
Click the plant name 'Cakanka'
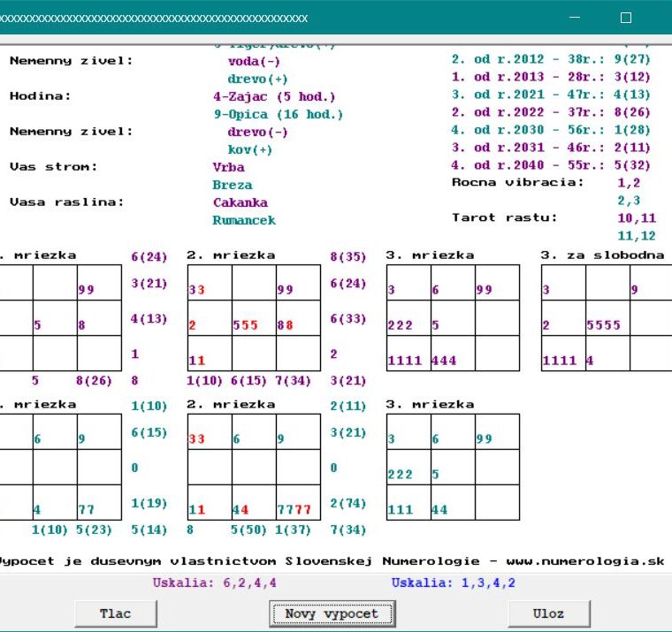pyautogui.click(x=241, y=202)
